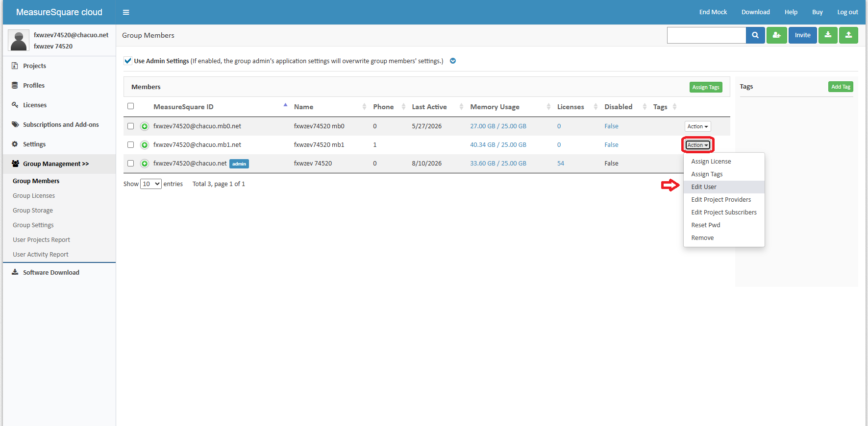The image size is (868, 426).
Task: Sort members by Phone column
Action: (x=383, y=107)
